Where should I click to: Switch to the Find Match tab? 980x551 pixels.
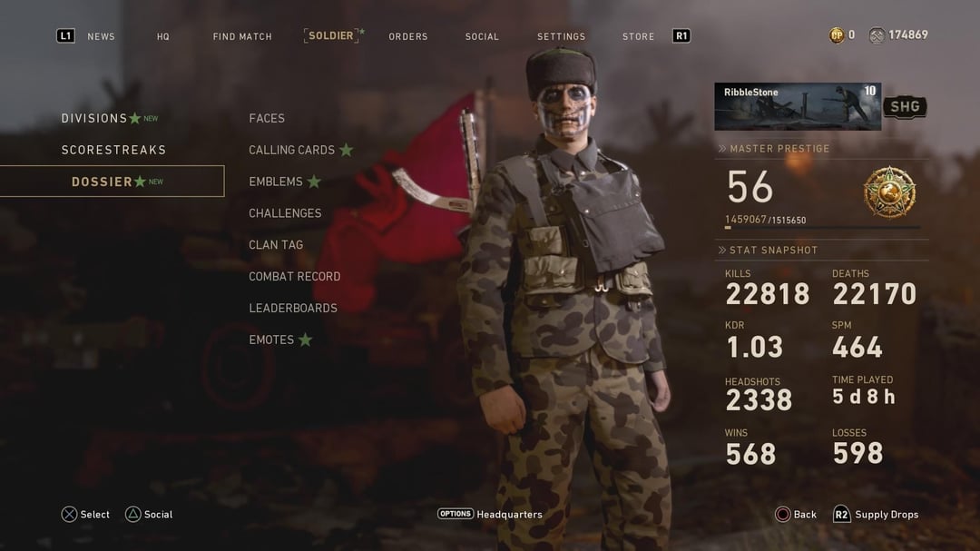pyautogui.click(x=242, y=36)
